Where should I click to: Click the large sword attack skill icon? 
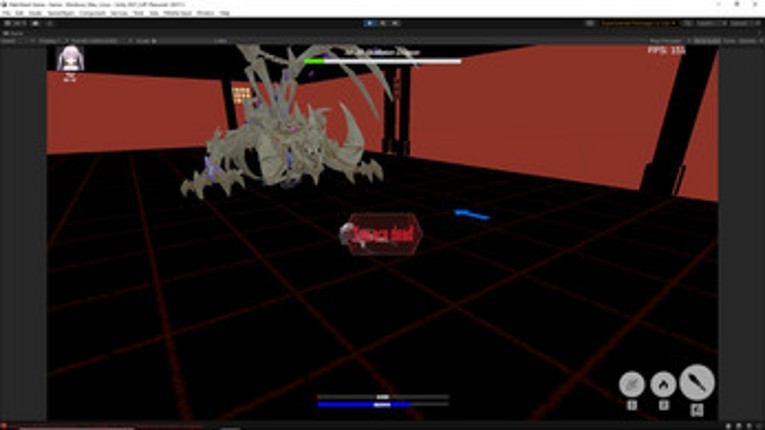[697, 382]
